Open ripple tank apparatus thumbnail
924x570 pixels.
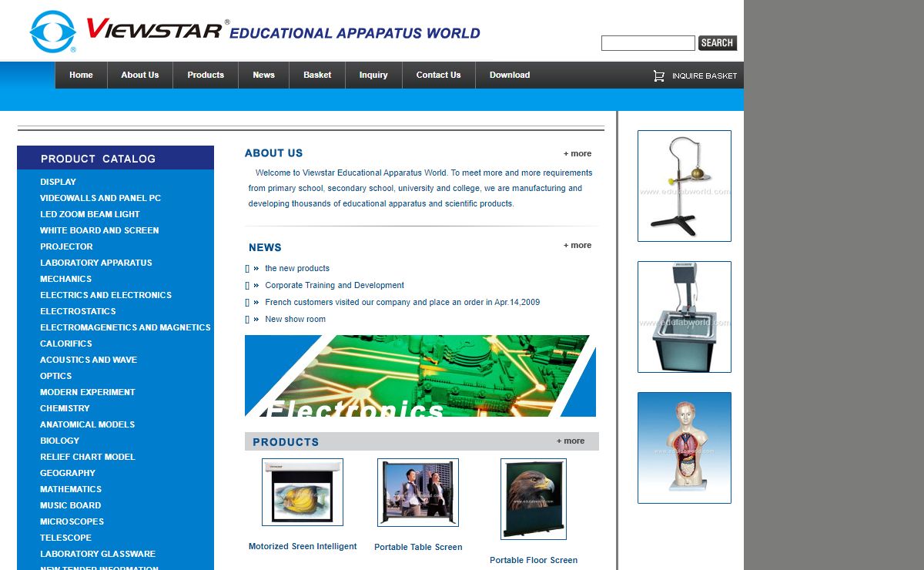coord(685,317)
